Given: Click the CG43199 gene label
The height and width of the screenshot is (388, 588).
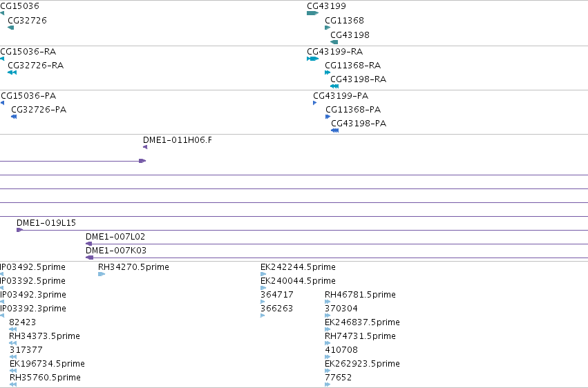Looking at the screenshot, I should click(326, 6).
